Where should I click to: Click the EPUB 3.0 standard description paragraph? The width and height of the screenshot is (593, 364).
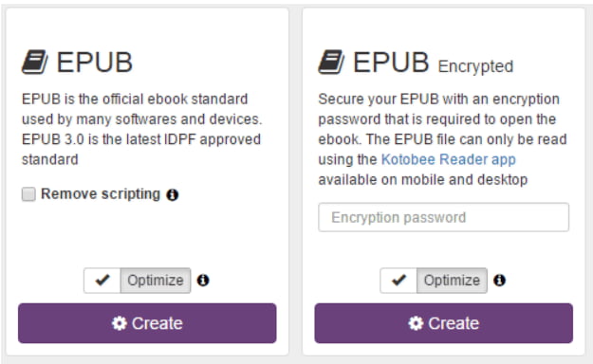(x=141, y=129)
